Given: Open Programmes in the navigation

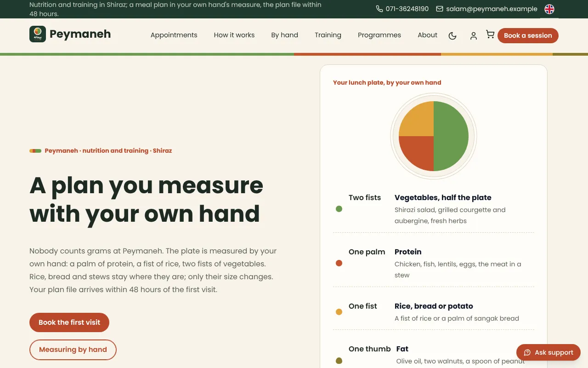Looking at the screenshot, I should click(379, 35).
